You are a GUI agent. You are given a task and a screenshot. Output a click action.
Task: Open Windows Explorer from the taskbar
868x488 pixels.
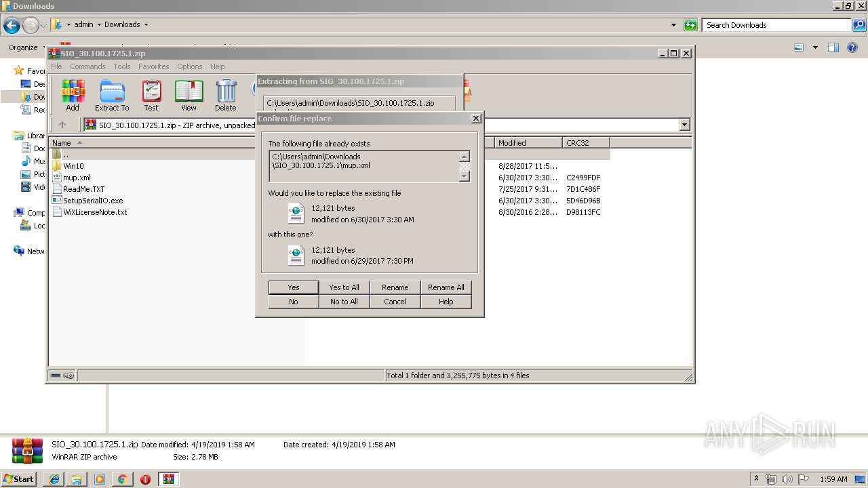[77, 479]
